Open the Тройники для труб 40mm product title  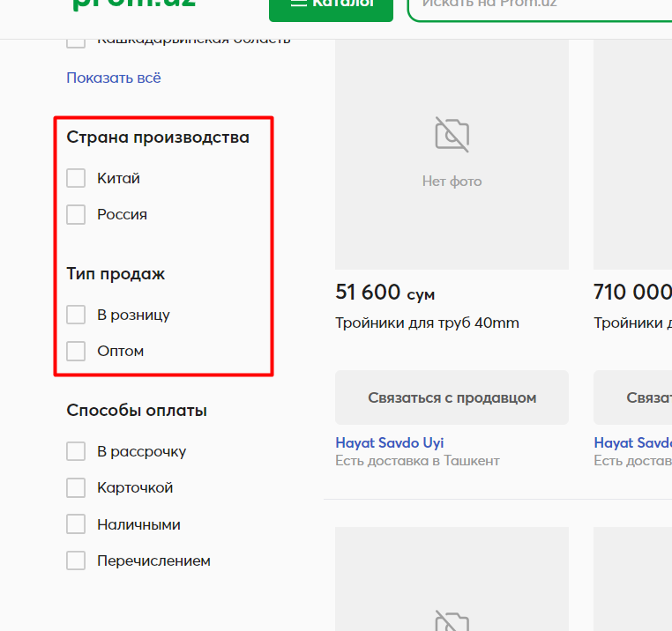point(427,323)
